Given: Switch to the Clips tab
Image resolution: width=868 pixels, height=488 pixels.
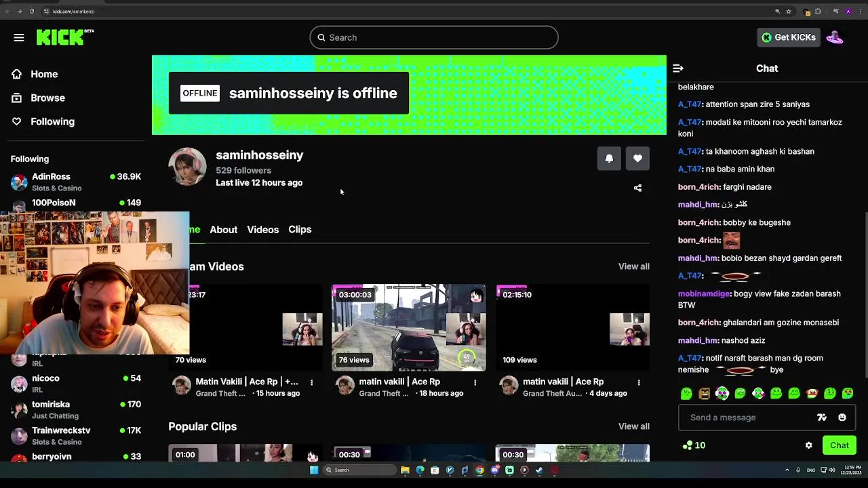Looking at the screenshot, I should pyautogui.click(x=300, y=230).
